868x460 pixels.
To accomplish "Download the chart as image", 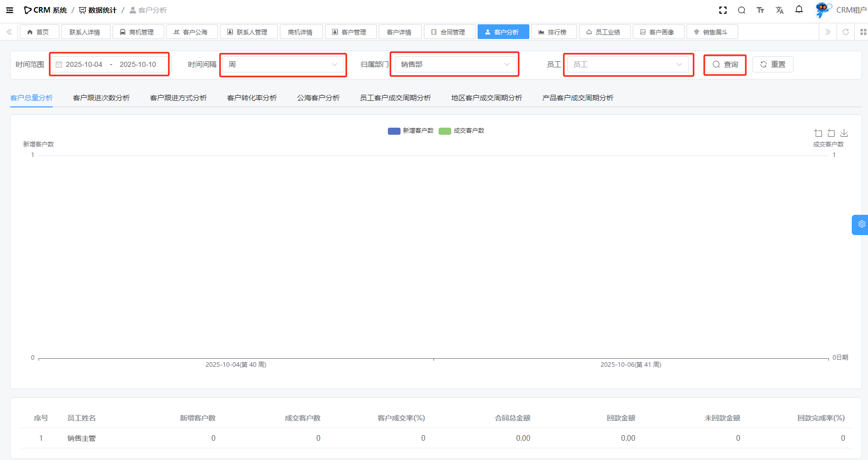I will pyautogui.click(x=844, y=133).
